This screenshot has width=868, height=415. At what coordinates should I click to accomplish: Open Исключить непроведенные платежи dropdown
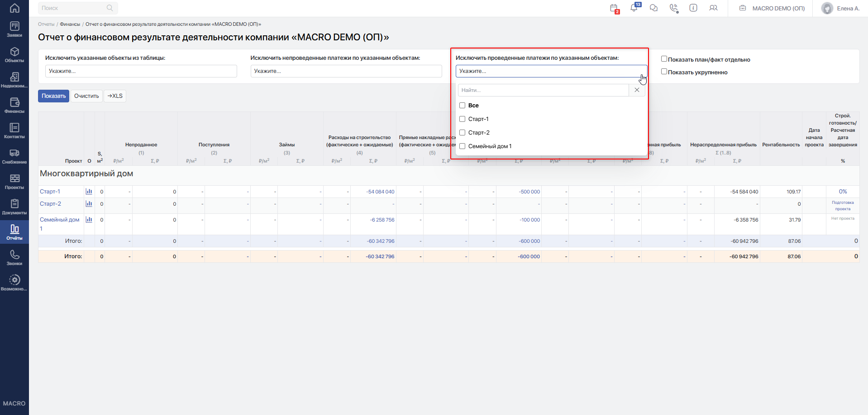coord(346,71)
